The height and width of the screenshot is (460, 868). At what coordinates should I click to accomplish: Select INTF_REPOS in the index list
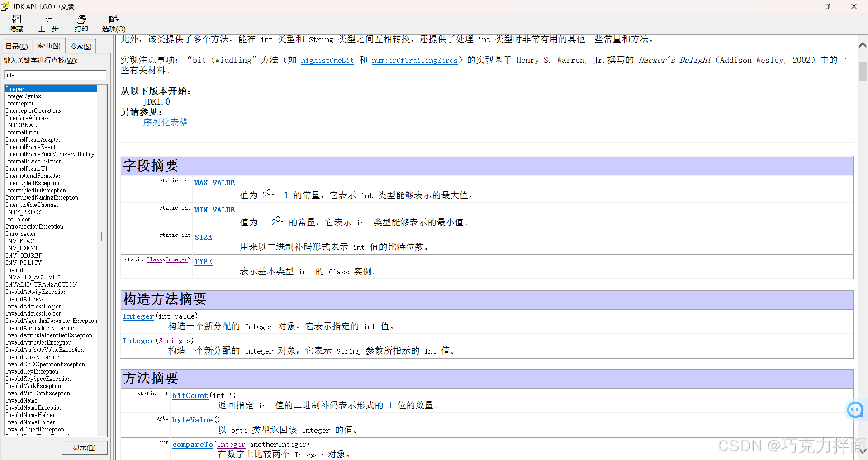coord(24,212)
